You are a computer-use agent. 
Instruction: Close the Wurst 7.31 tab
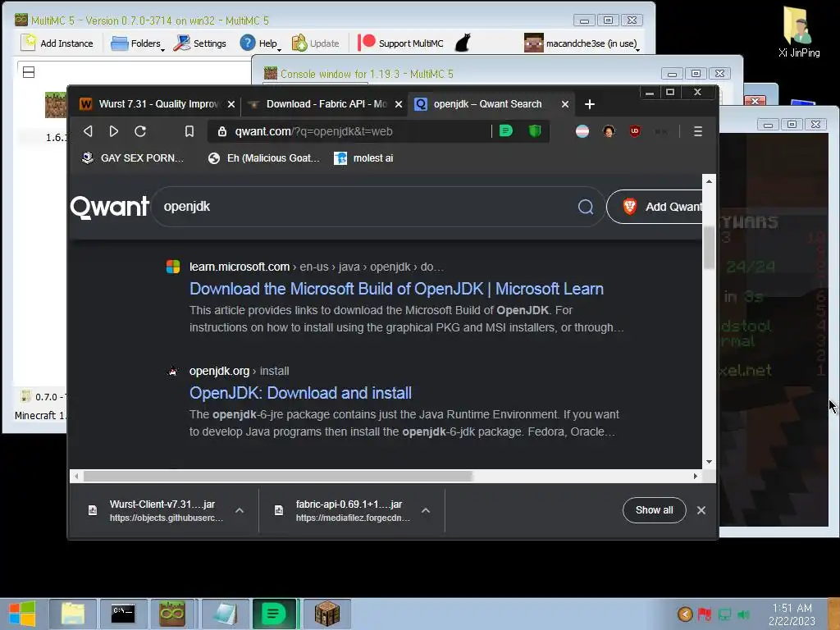231,104
